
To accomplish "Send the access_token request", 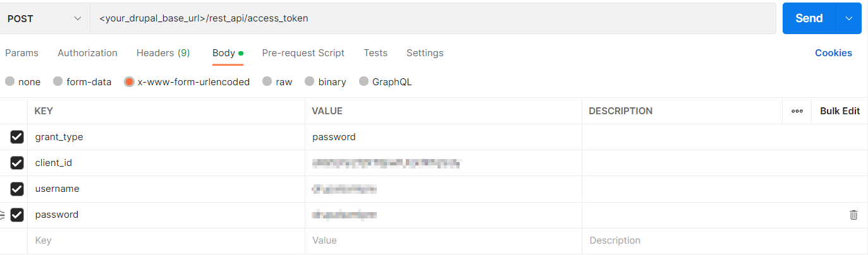I will click(x=809, y=18).
